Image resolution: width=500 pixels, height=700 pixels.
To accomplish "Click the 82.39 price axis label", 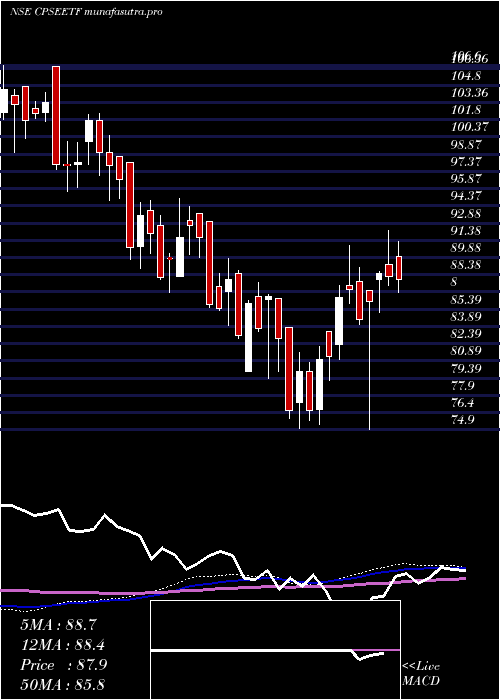I will click(466, 333).
